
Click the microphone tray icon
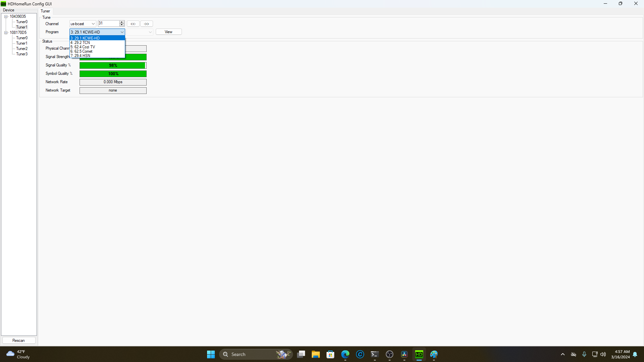(x=584, y=354)
